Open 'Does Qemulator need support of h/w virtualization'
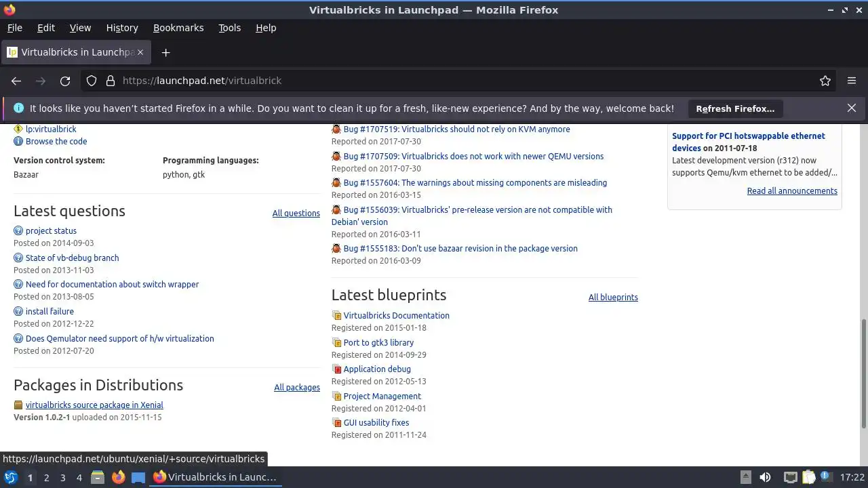The height and width of the screenshot is (488, 868). pyautogui.click(x=119, y=339)
